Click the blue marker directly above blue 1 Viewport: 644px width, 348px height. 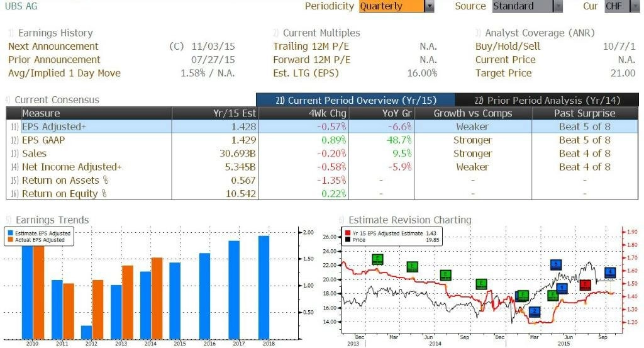click(556, 264)
